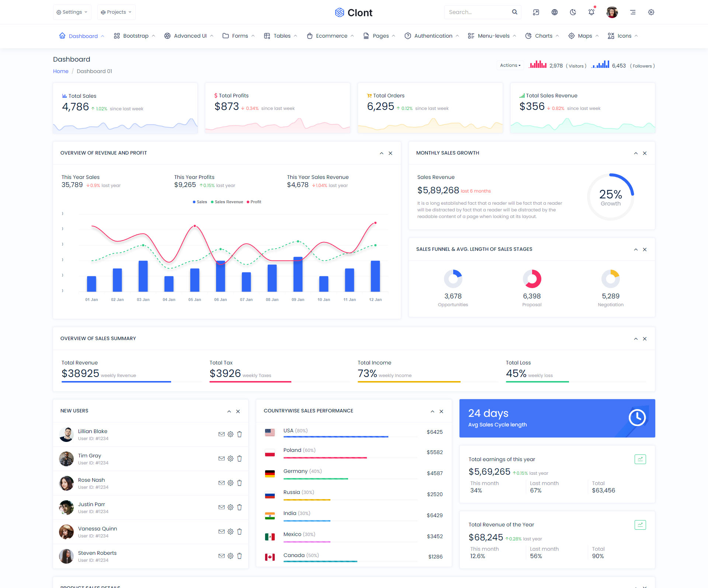Open settings gear for Rose Nash
Viewport: 708px width, 588px height.
tap(230, 483)
